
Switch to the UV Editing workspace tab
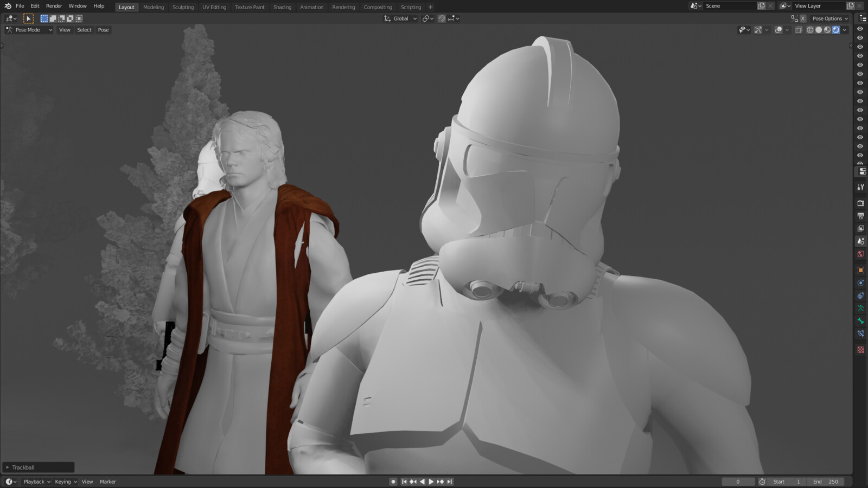pos(214,7)
